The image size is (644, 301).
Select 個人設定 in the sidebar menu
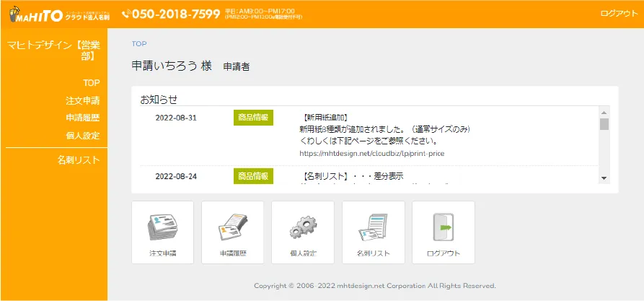click(x=83, y=136)
